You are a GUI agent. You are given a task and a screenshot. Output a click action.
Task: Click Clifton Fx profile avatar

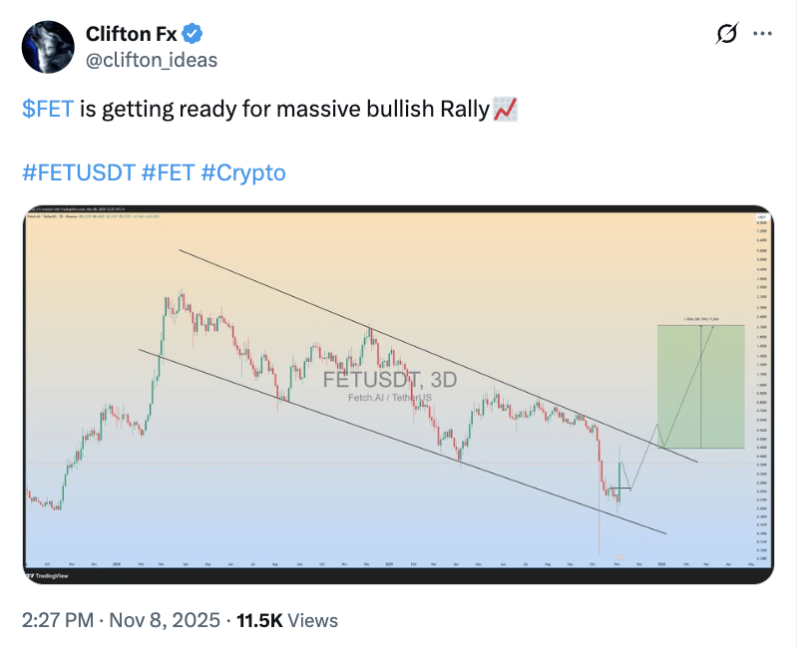pyautogui.click(x=47, y=46)
